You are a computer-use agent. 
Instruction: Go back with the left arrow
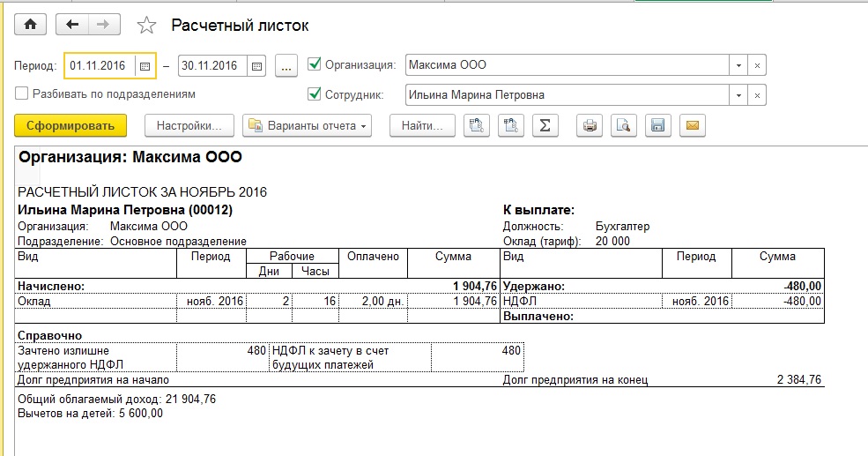coord(74,25)
